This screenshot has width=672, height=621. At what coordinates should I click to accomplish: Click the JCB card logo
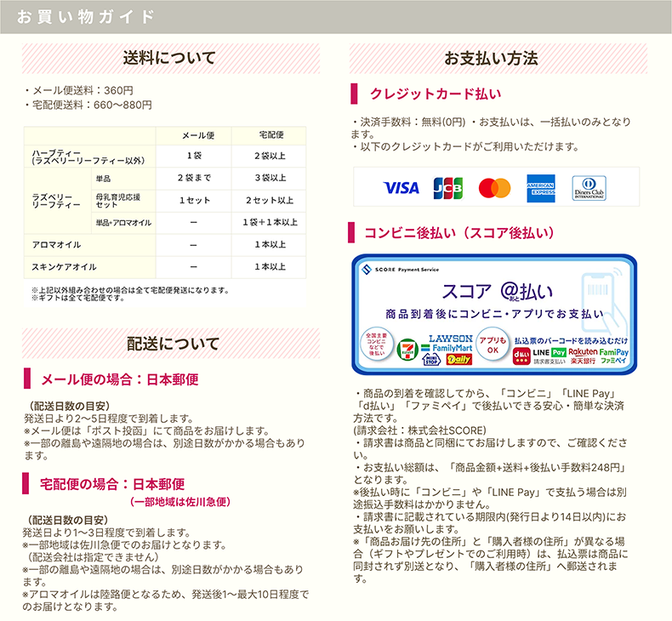click(447, 187)
